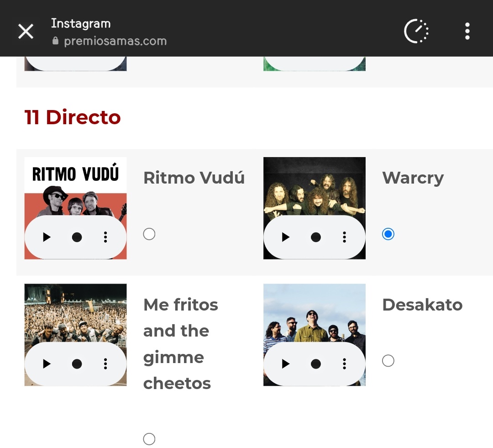This screenshot has height=448, width=493.
Task: Tap the premiosamas.com address text
Action: coord(115,41)
